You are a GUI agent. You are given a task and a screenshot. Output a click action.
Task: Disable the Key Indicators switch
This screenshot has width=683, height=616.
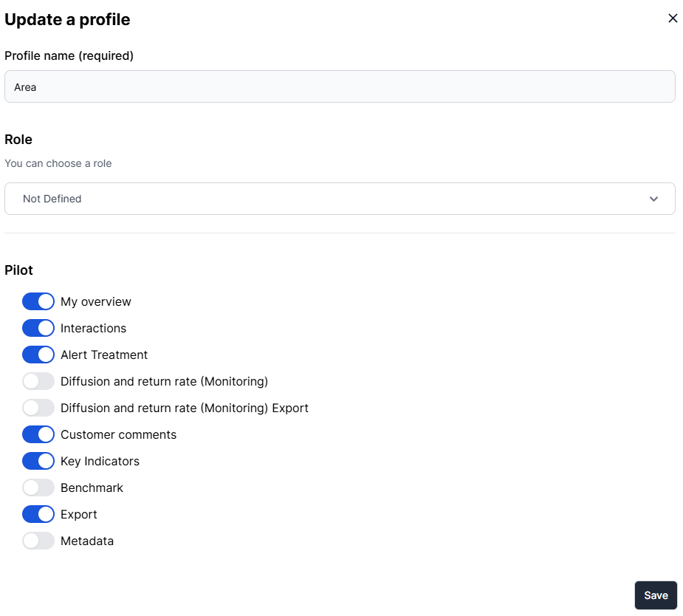click(x=38, y=461)
